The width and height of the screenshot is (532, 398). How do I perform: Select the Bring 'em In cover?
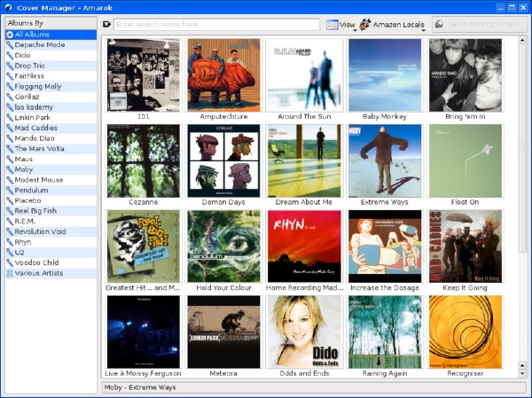point(465,75)
